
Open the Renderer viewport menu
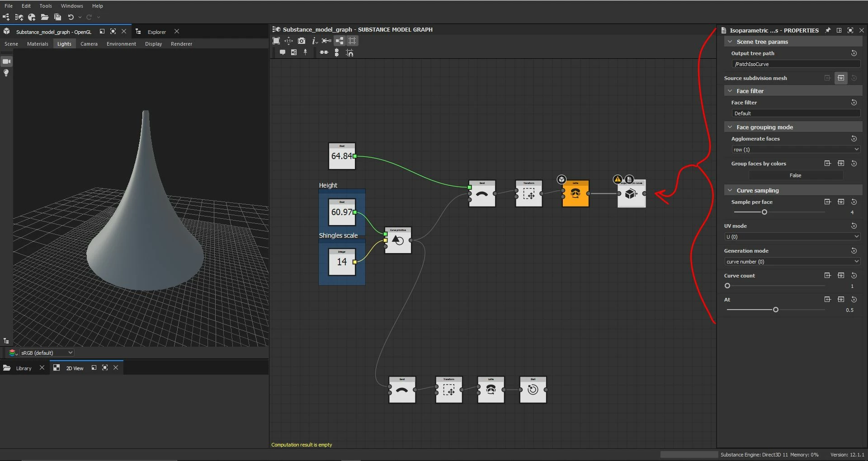tap(181, 44)
